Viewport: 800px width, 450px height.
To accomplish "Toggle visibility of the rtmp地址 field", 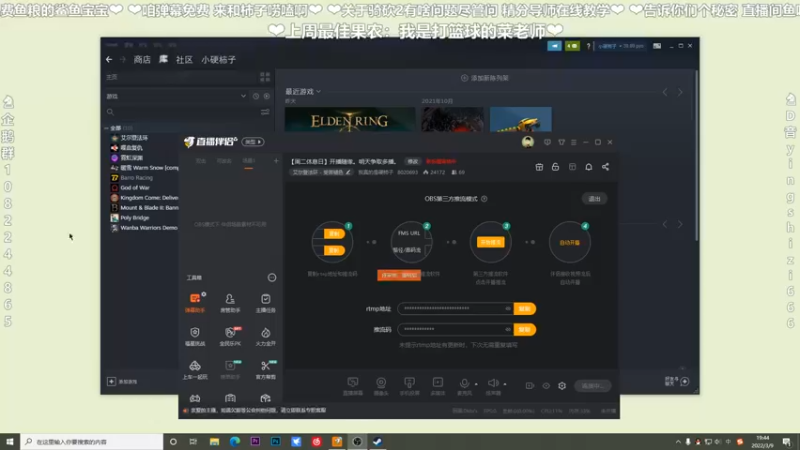I will point(508,308).
